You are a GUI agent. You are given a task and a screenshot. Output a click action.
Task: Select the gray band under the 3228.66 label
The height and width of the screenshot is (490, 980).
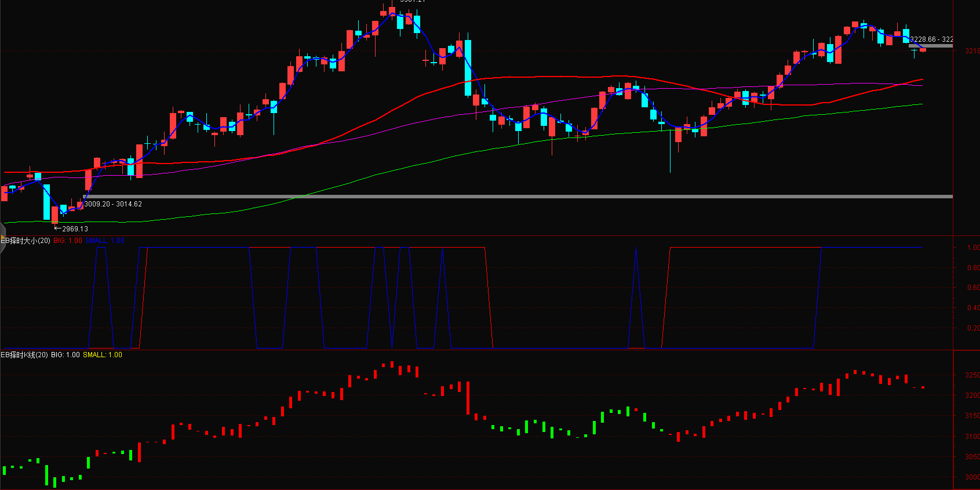point(931,46)
